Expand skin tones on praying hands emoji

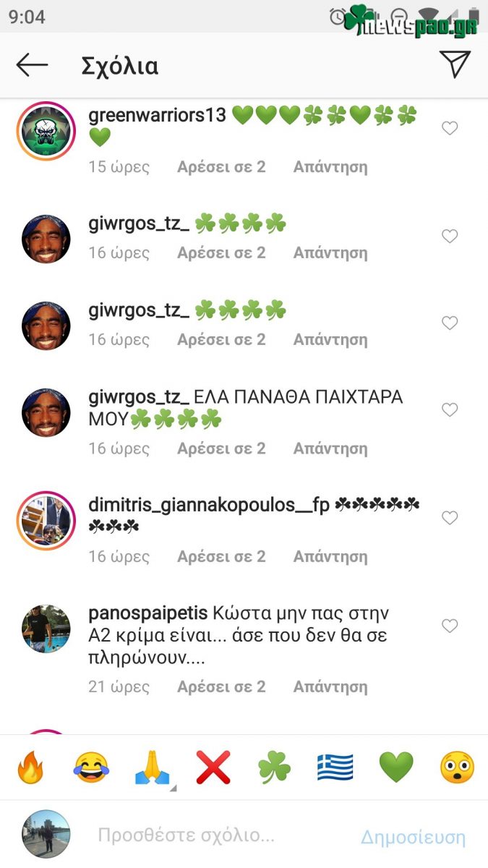pyautogui.click(x=172, y=788)
